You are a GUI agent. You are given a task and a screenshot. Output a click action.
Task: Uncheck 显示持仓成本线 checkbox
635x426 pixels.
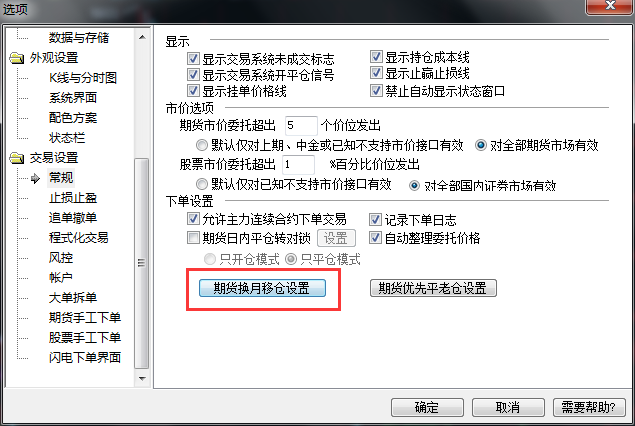(x=376, y=57)
